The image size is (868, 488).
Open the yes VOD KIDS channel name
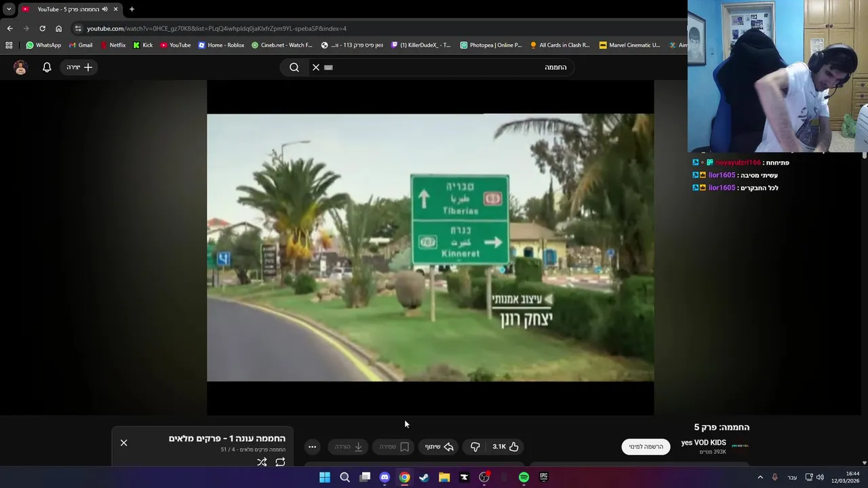[x=703, y=443]
